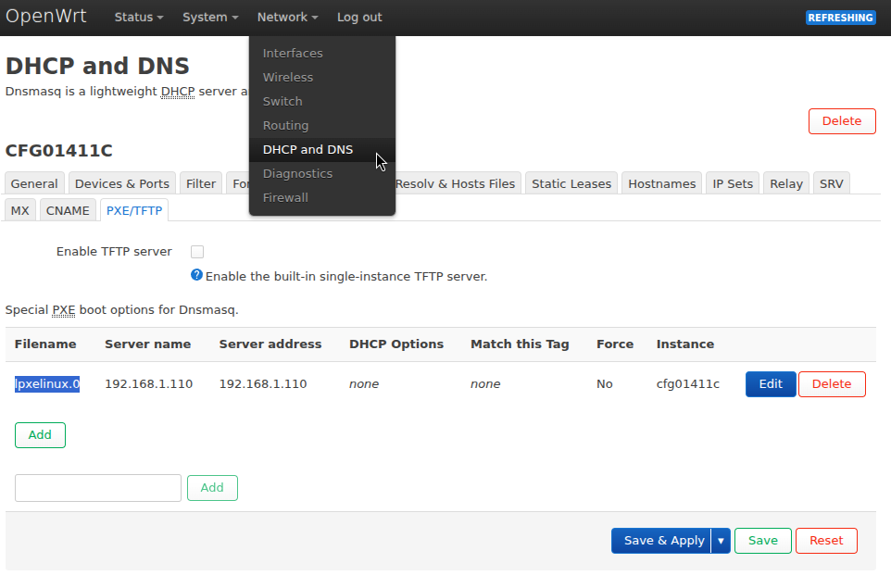Edit the lpxelinux.0 boot entry
Viewport: 891px width, 588px height.
click(770, 384)
